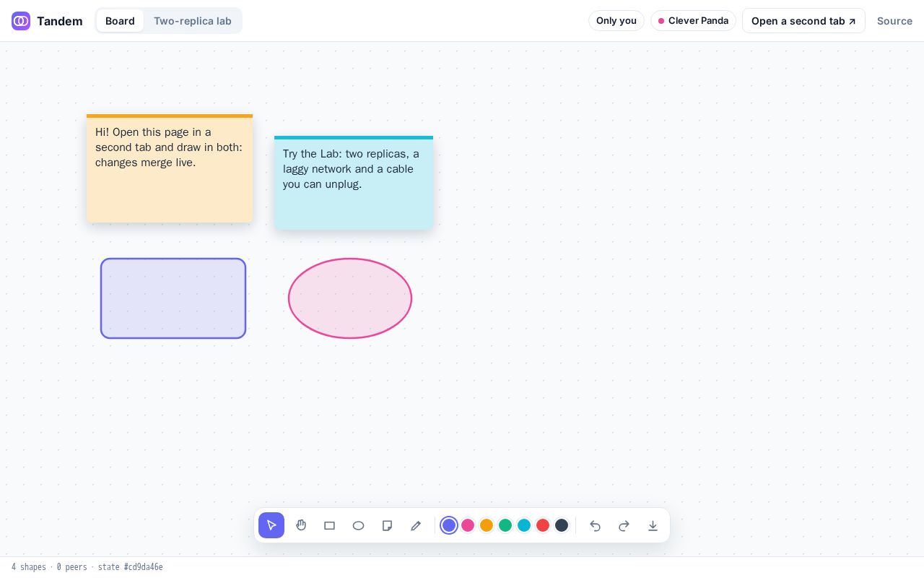The image size is (924, 578).
Task: Select the cyan Lab sticky note
Action: point(354,183)
